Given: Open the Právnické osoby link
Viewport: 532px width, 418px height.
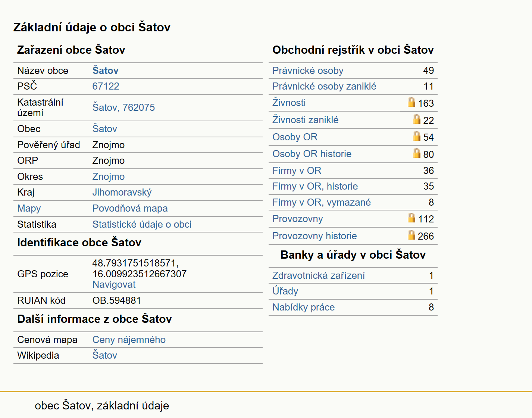Looking at the screenshot, I should [x=308, y=71].
